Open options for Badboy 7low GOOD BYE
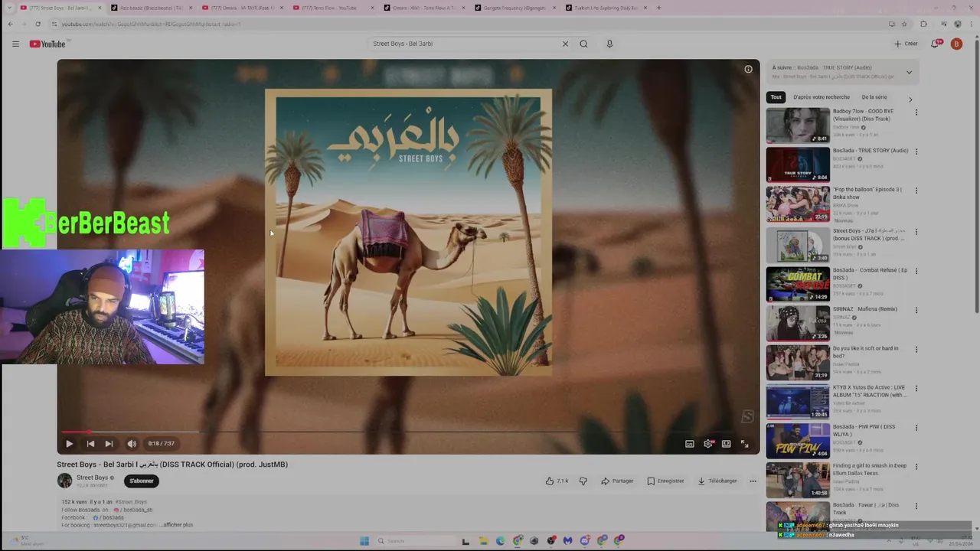This screenshot has width=980, height=551. (916, 112)
